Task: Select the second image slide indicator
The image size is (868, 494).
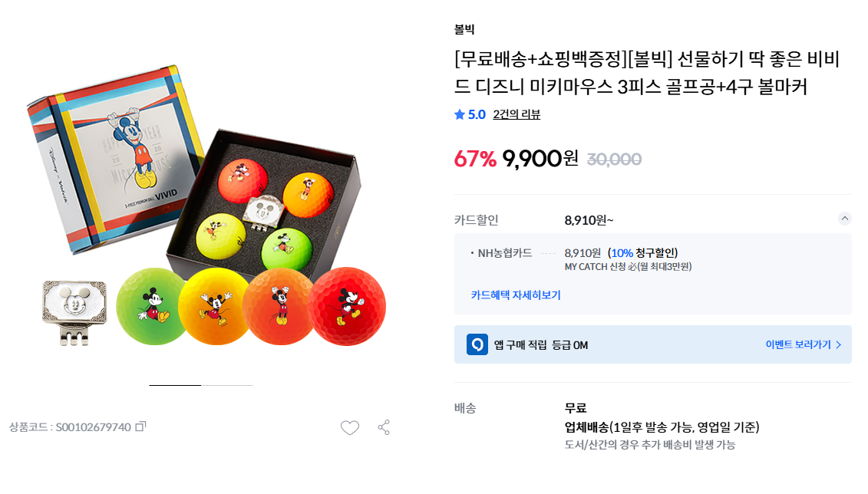Action: pyautogui.click(x=227, y=385)
